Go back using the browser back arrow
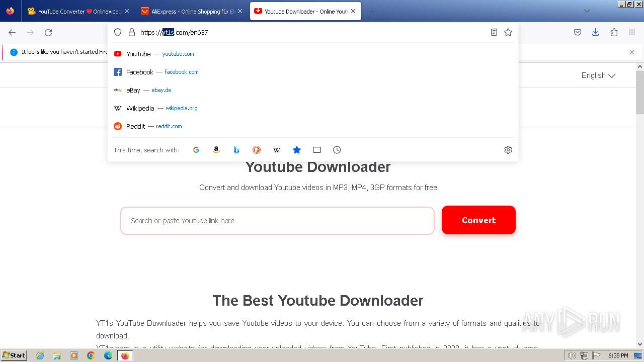This screenshot has width=644, height=362. coord(12,32)
